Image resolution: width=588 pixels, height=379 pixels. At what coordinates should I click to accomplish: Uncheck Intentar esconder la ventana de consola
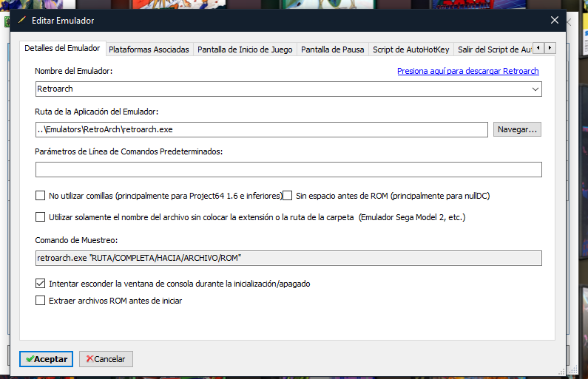40,284
